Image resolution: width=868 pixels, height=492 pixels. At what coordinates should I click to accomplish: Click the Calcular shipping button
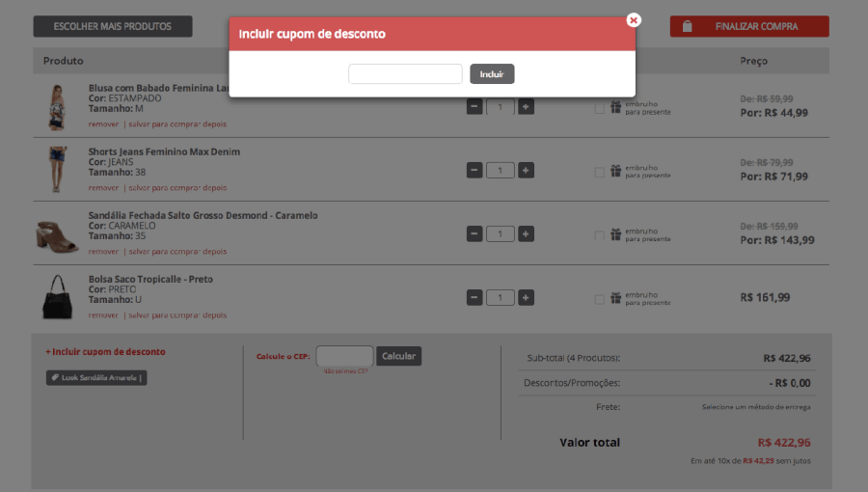tap(398, 356)
